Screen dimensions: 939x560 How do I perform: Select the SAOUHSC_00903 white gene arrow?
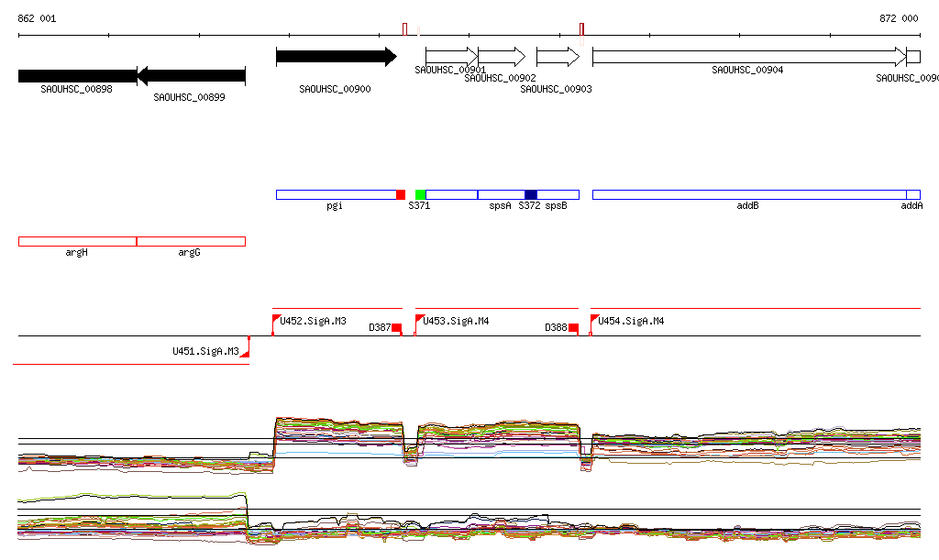[558, 57]
